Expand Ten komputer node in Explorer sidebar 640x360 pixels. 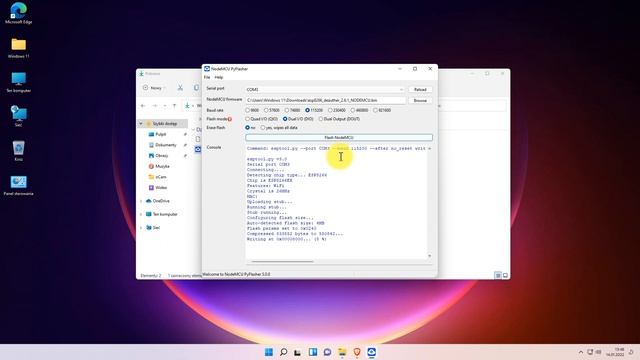pyautogui.click(x=141, y=214)
